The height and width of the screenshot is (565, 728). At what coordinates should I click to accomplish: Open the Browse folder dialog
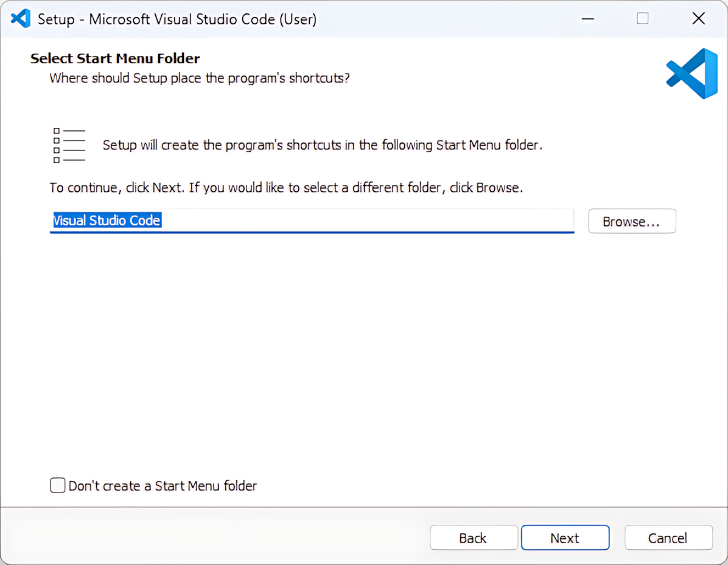[x=631, y=222]
